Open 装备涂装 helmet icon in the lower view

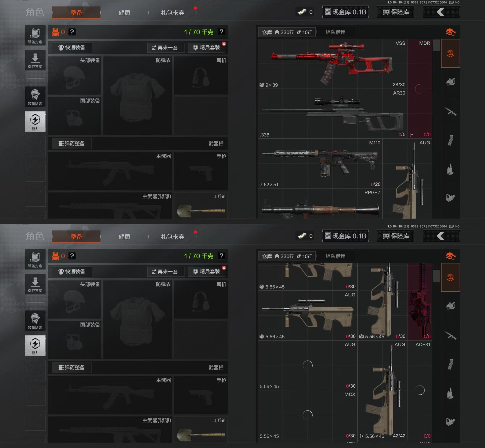click(35, 320)
